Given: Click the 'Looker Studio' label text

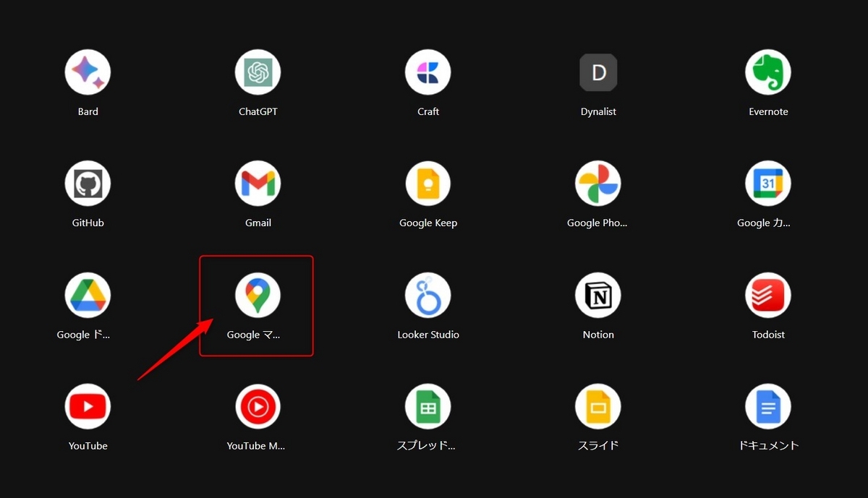Looking at the screenshot, I should click(x=428, y=335).
